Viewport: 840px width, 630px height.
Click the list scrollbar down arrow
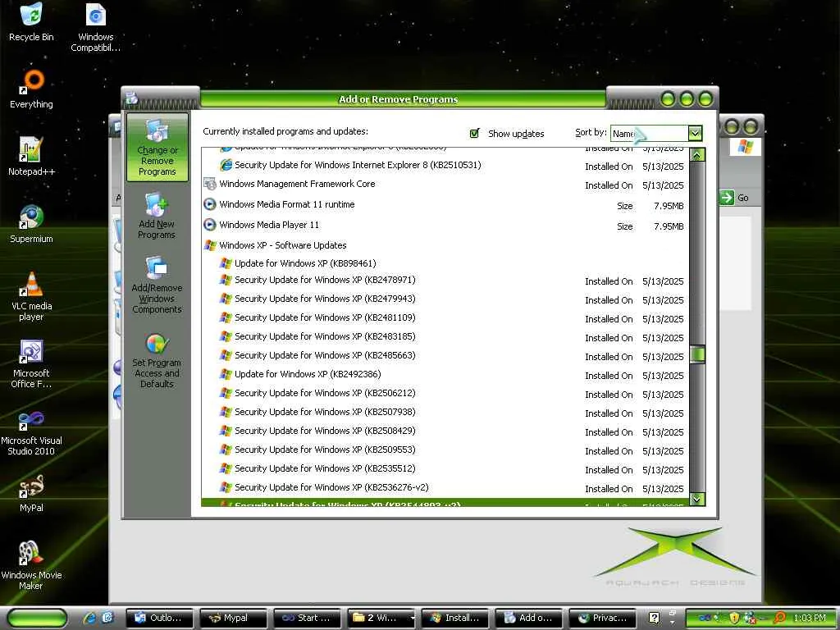[697, 499]
